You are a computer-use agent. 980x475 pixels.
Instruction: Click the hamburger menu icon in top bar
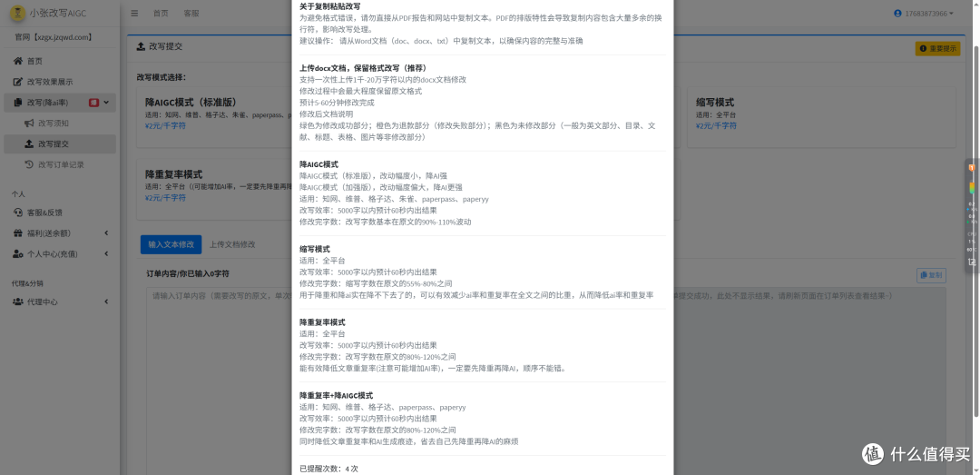(134, 13)
